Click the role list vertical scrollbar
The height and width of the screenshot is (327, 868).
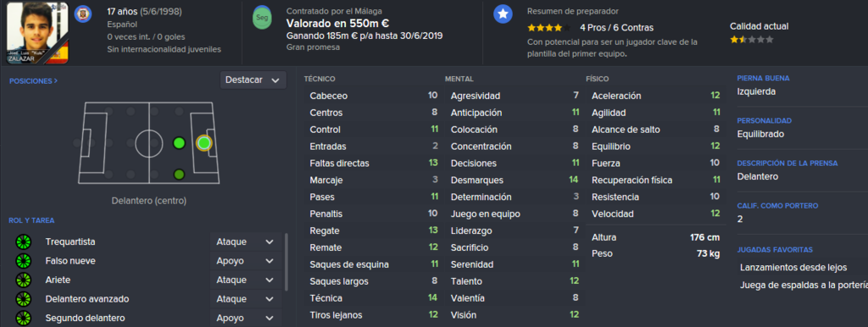287,262
